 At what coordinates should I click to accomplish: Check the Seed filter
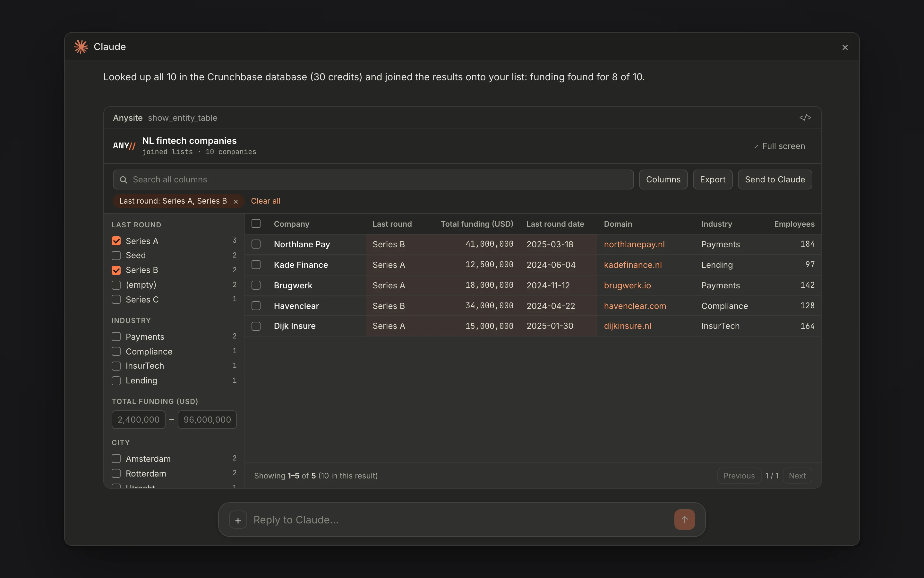(116, 255)
